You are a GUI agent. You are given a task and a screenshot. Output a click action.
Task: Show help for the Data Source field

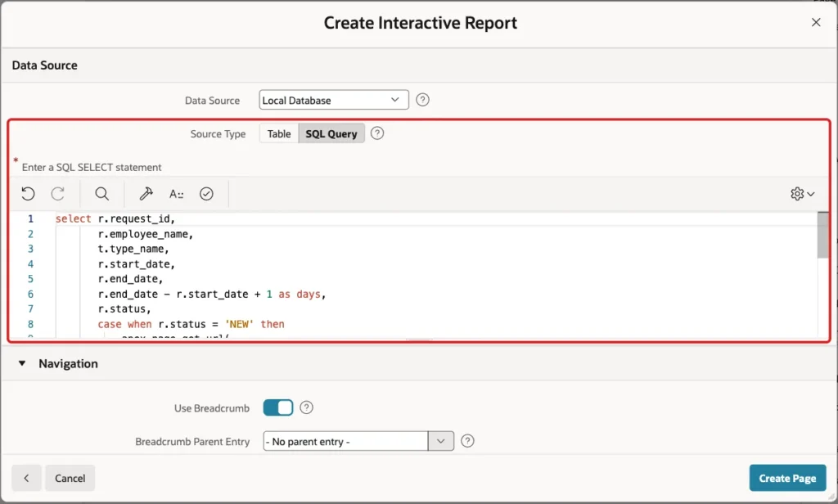(422, 100)
